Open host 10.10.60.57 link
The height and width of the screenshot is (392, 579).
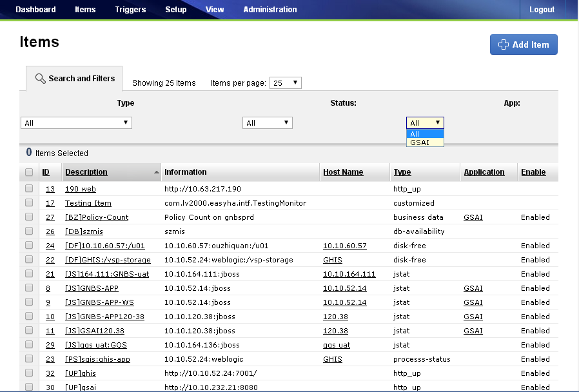pos(345,246)
